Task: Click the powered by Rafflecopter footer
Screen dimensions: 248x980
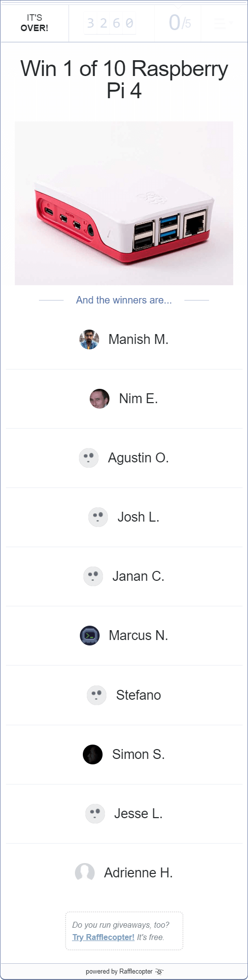Action: pyautogui.click(x=124, y=971)
